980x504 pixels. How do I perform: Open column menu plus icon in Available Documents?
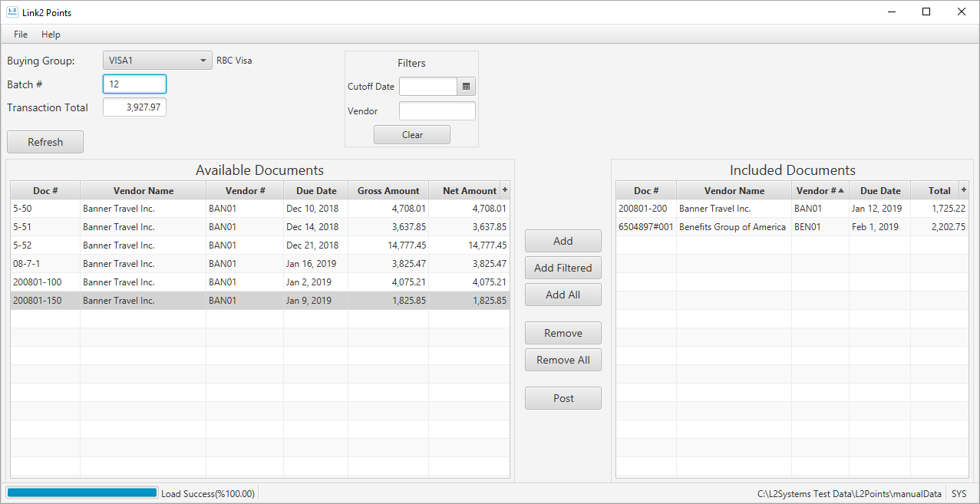[504, 190]
